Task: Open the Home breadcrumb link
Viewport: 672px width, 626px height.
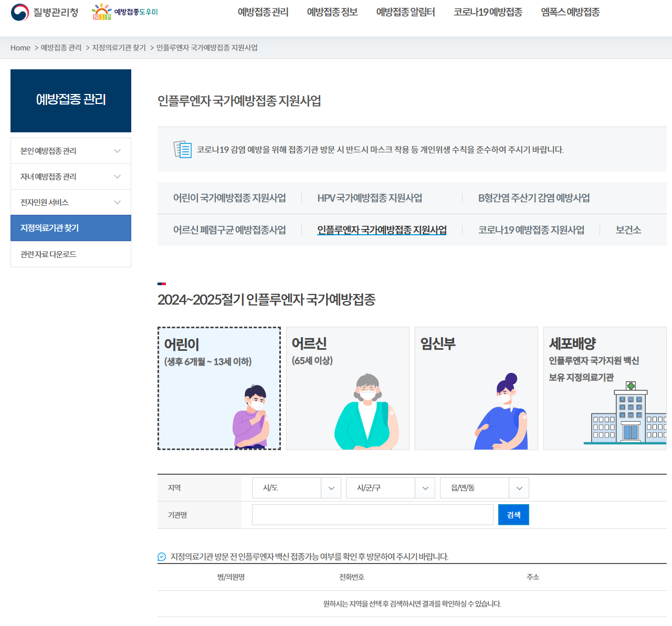Action: click(20, 47)
